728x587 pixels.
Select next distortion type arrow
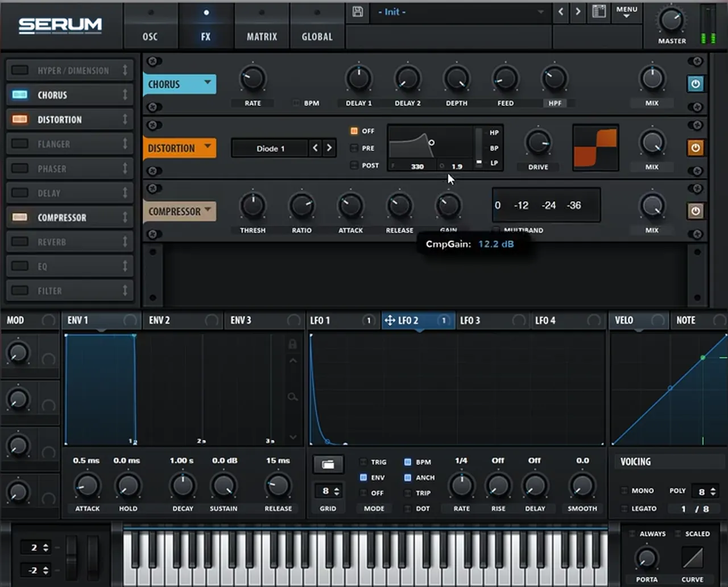[x=329, y=148]
